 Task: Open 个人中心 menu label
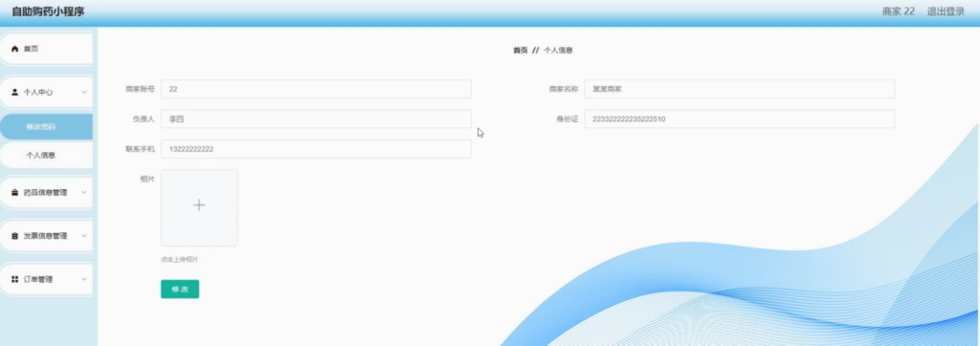(38, 93)
